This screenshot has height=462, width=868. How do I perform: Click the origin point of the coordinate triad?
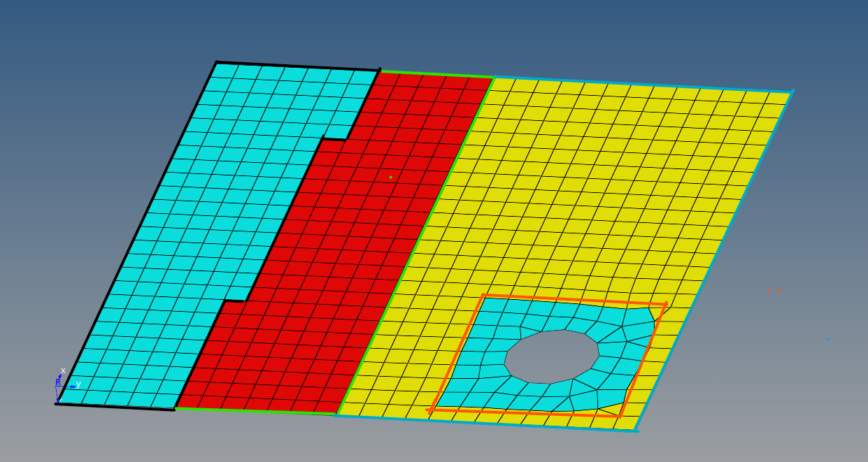[x=57, y=387]
